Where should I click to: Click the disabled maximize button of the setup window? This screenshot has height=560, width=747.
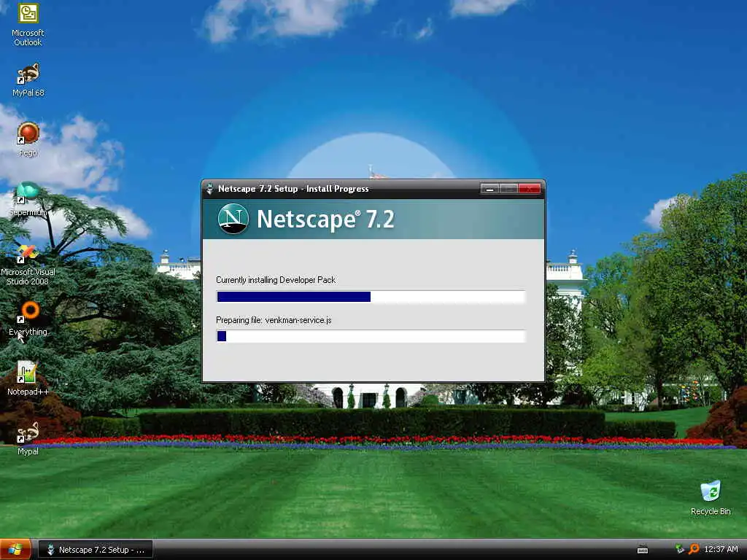(508, 189)
